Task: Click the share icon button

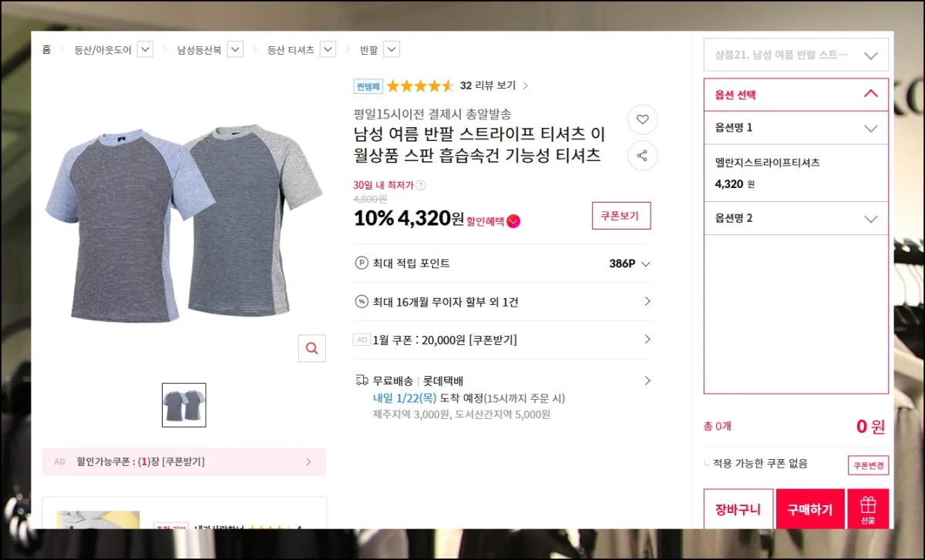Action: pyautogui.click(x=642, y=156)
